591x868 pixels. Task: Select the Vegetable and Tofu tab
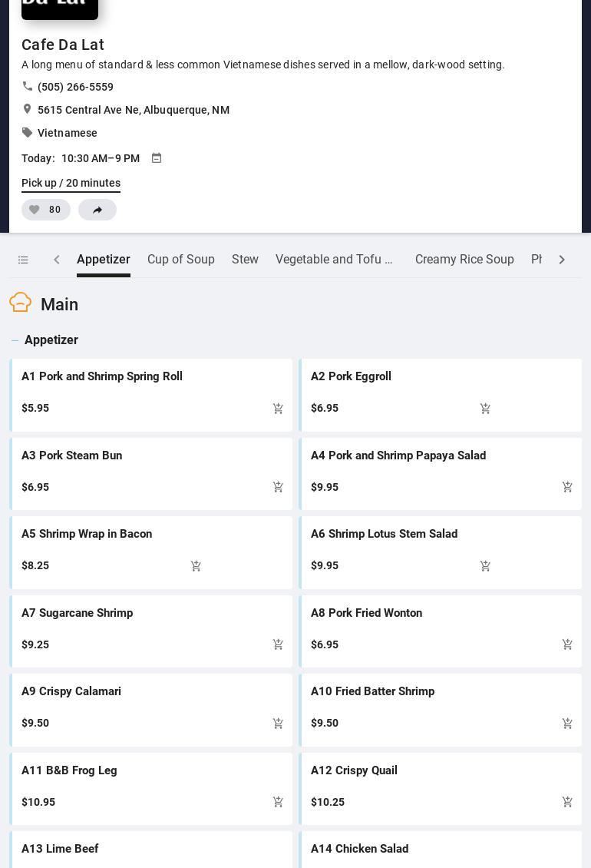(335, 260)
